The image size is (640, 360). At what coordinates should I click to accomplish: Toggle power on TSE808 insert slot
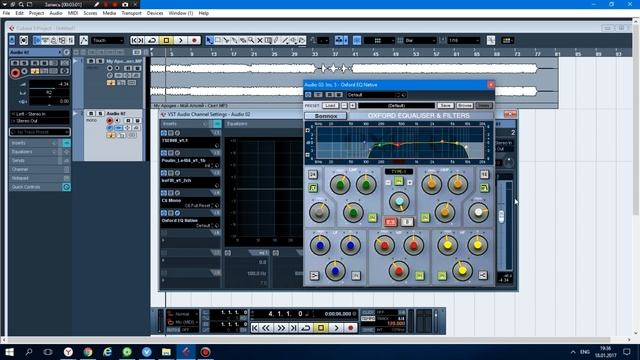click(164, 133)
